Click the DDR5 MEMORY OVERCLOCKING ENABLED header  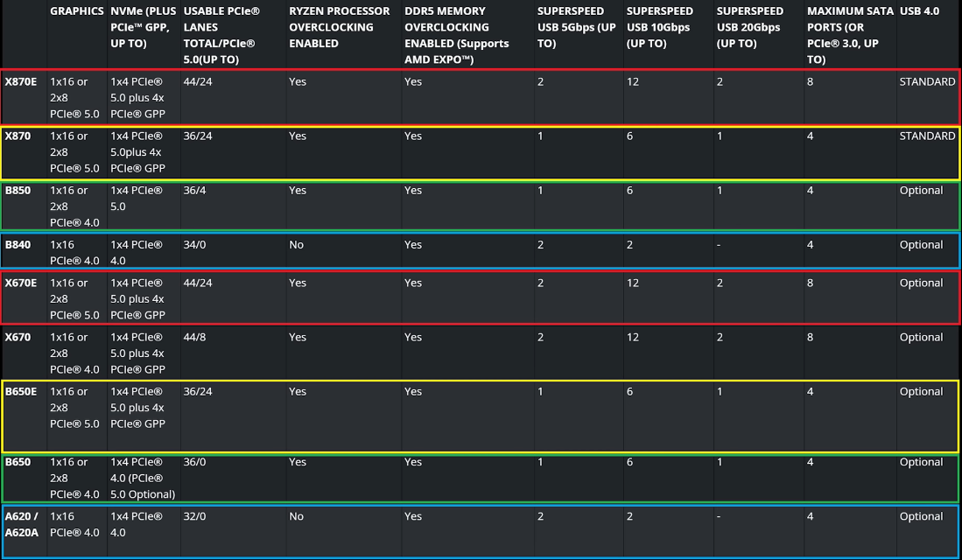pyautogui.click(x=456, y=35)
